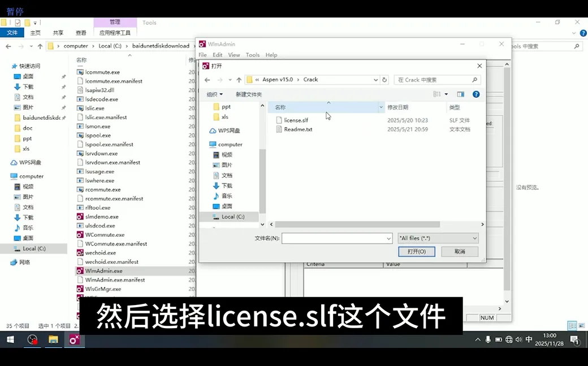Open Windows Start menu

(x=10, y=340)
